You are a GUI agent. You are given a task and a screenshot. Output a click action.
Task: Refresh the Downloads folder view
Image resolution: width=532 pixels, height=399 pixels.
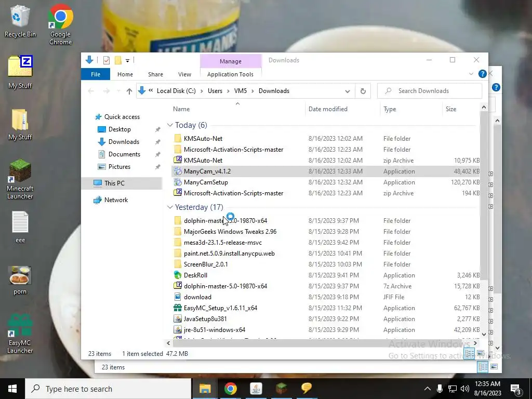(x=363, y=91)
